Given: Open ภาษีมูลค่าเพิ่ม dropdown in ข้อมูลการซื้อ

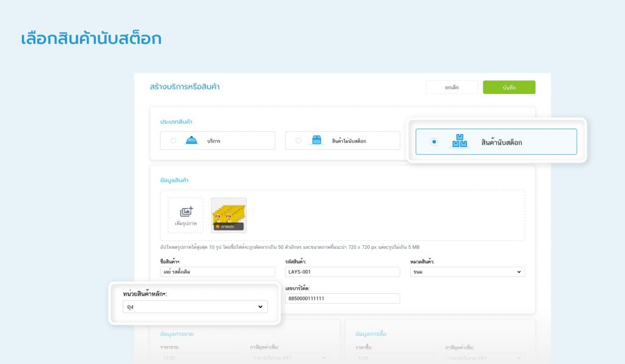Looking at the screenshot, I should click(485, 357).
